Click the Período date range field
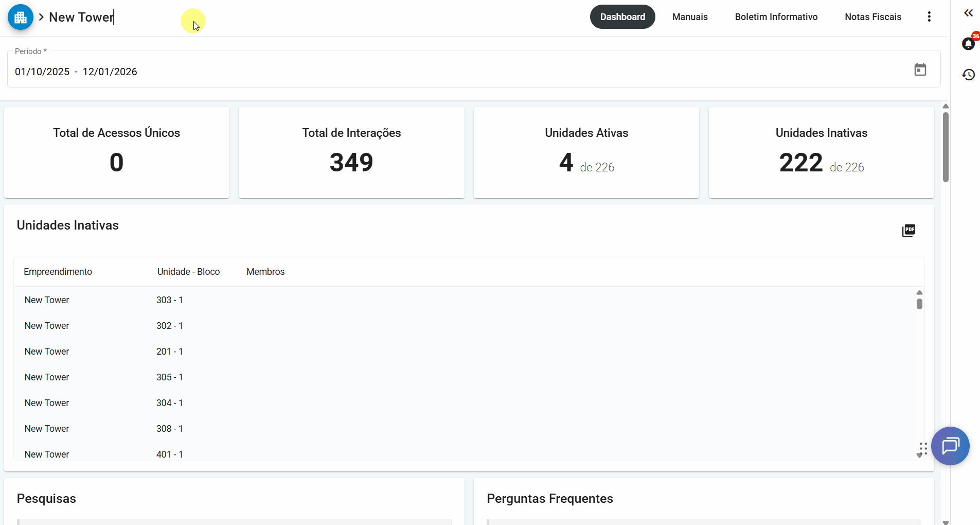Viewport: 980px width, 525px height. tap(453, 72)
